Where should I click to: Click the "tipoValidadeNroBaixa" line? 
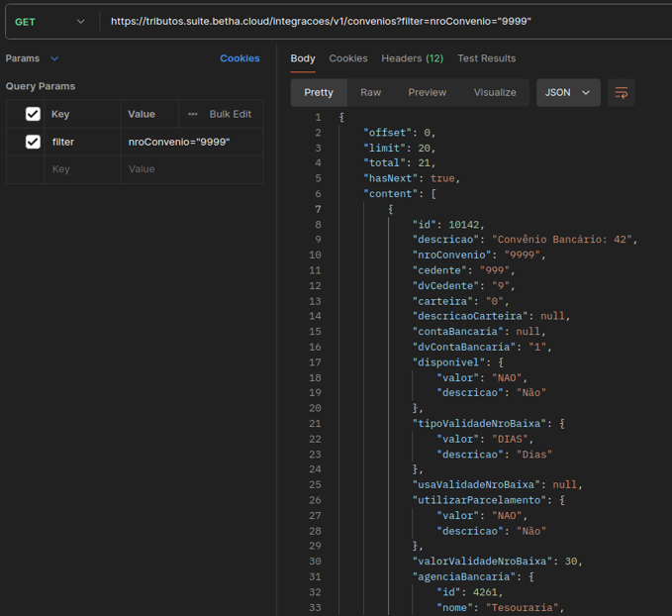coord(489,424)
